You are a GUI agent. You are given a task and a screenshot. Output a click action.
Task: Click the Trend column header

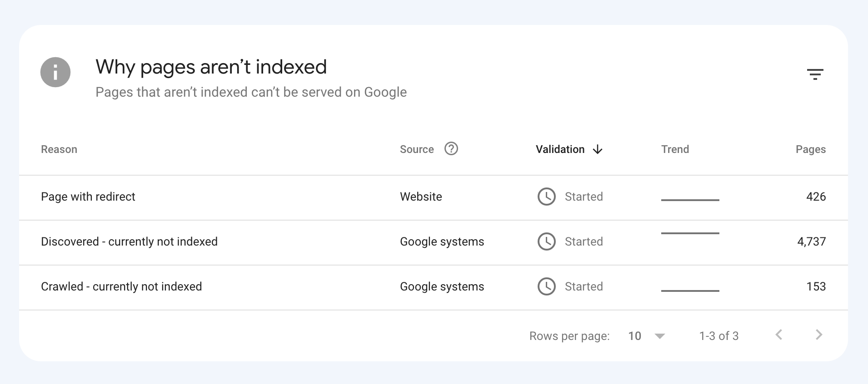coord(675,149)
